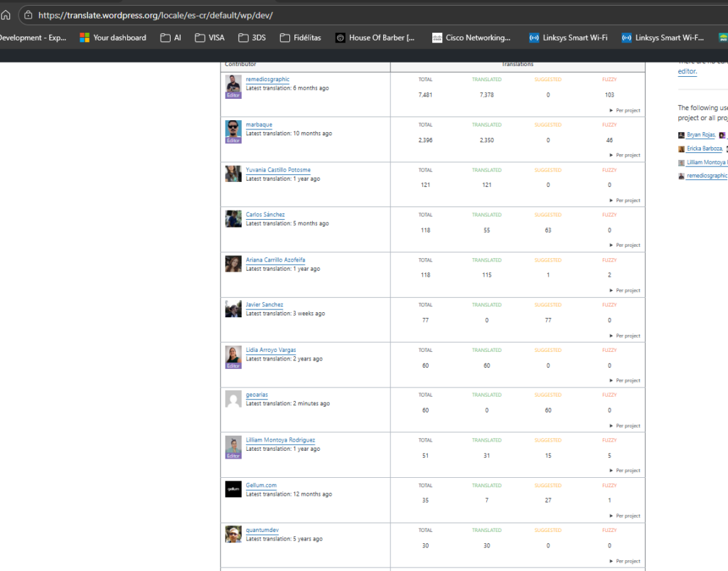
Task: Open the AI bookmarks folder
Action: (171, 38)
